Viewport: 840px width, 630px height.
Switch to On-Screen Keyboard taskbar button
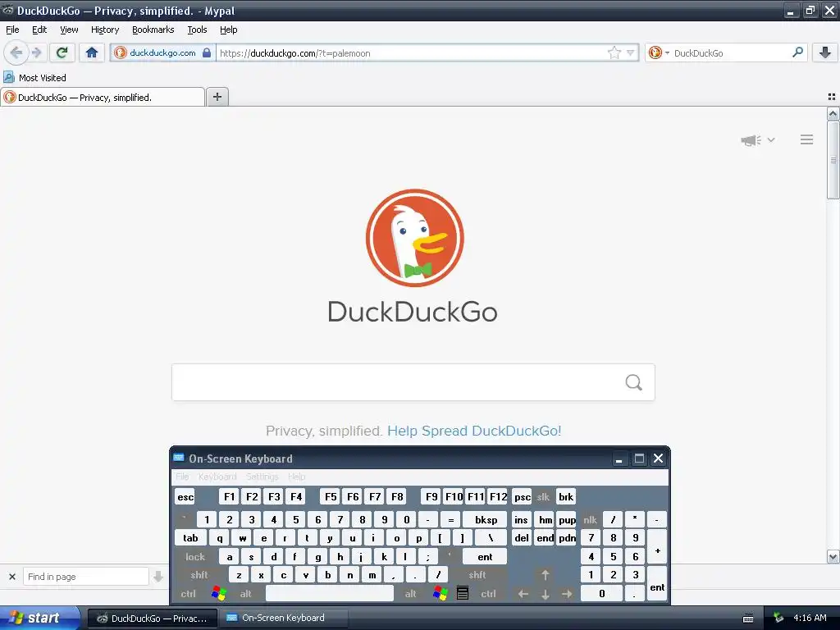pos(284,618)
